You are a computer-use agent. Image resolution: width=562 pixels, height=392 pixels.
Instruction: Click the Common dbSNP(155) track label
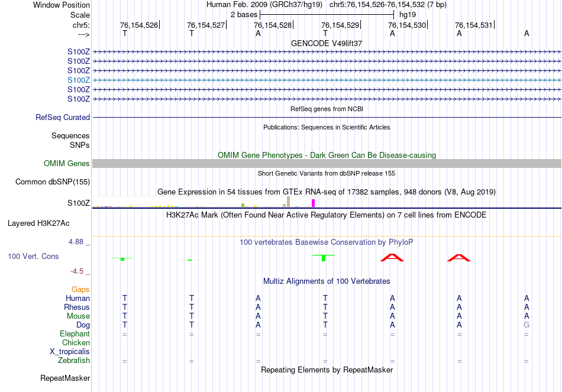tap(53, 182)
